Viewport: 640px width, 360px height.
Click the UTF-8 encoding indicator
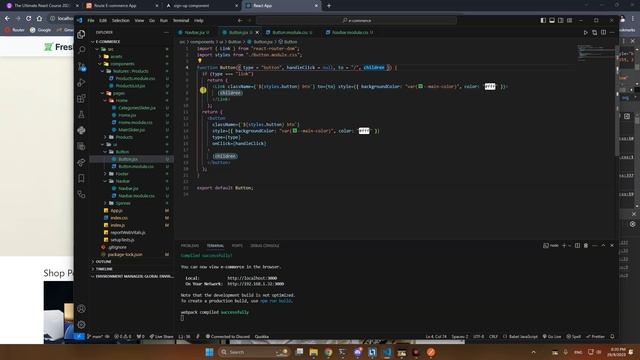[x=478, y=336]
